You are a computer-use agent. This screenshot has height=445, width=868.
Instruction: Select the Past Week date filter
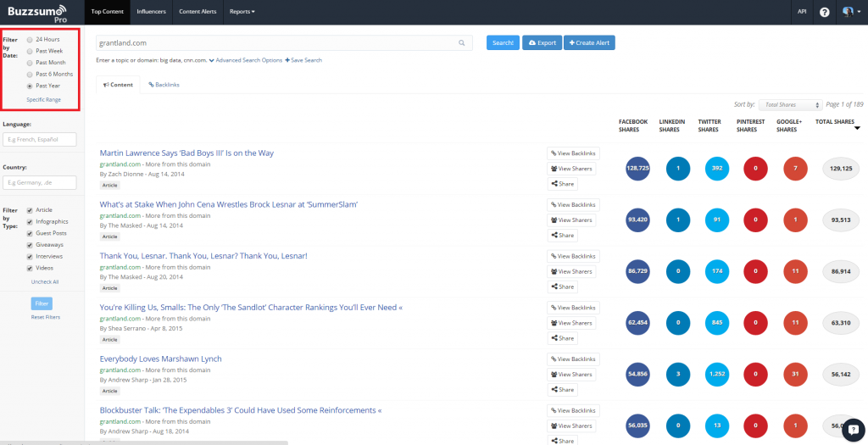tap(30, 52)
